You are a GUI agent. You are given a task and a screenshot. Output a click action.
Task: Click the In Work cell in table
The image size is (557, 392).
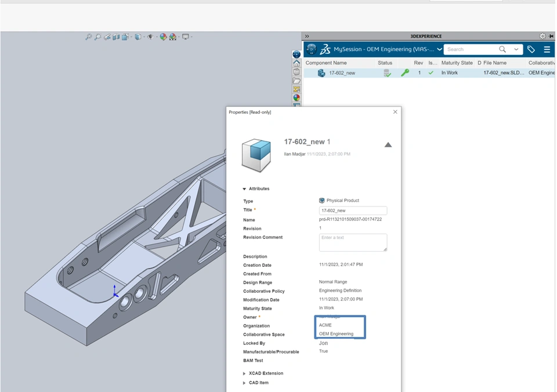[x=449, y=73]
